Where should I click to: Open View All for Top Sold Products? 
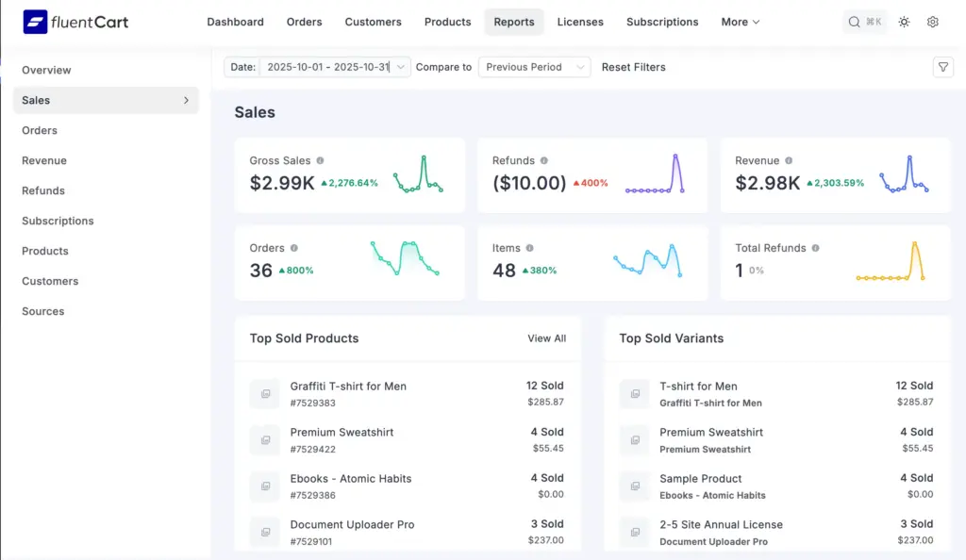(546, 338)
